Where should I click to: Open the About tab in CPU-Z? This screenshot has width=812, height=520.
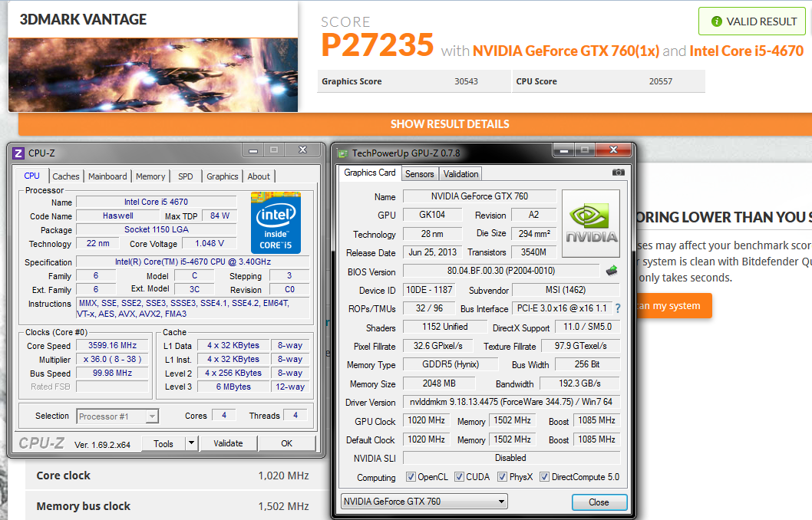pos(259,176)
